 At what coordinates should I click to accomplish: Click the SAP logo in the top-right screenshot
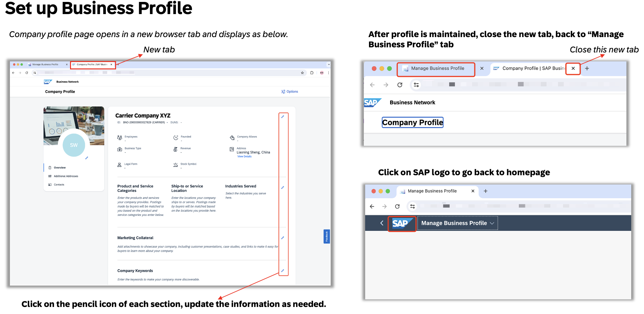coord(373,103)
